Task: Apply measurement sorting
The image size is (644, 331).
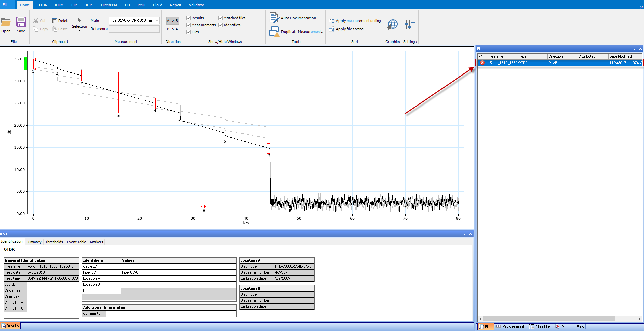Action: [x=355, y=21]
